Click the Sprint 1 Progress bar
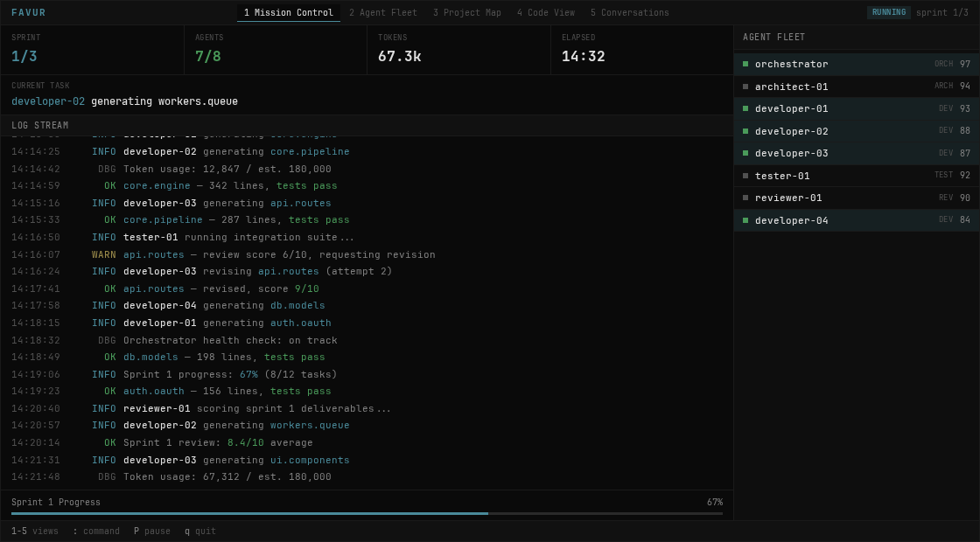Viewport: 980px width, 542px height. click(367, 509)
